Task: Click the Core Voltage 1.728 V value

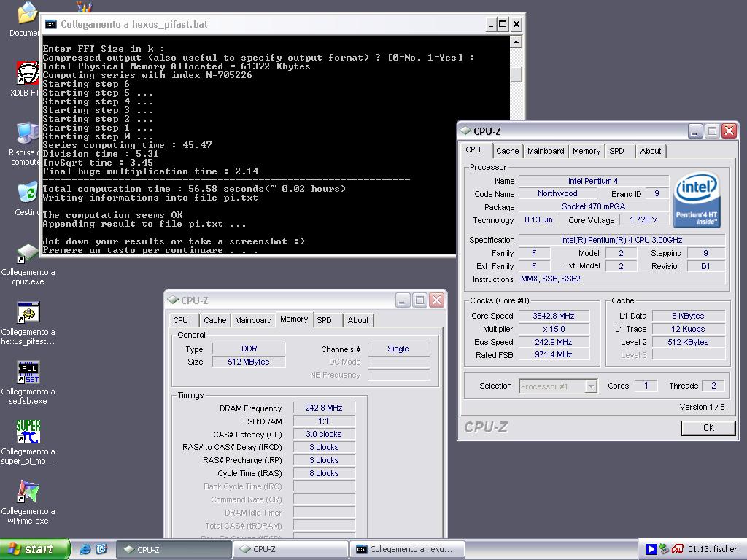Action: [643, 219]
